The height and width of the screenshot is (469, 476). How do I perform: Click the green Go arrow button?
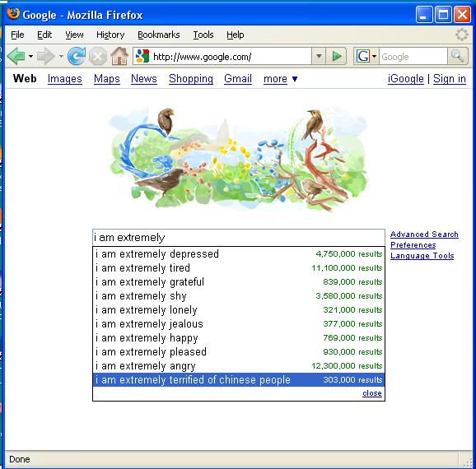pyautogui.click(x=336, y=56)
